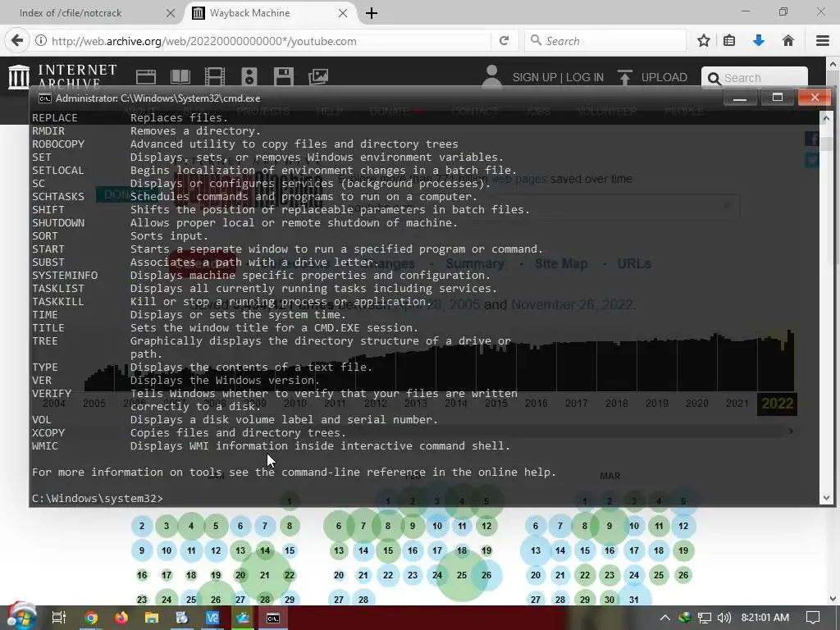Image resolution: width=840 pixels, height=630 pixels.
Task: Select January 26 in the calendar
Action: pyautogui.click(x=216, y=600)
